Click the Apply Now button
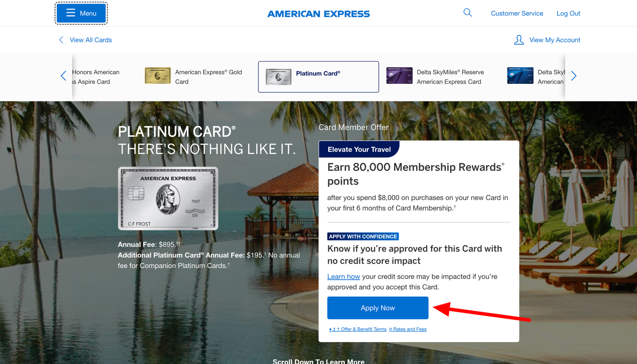637x364 pixels. (x=378, y=308)
